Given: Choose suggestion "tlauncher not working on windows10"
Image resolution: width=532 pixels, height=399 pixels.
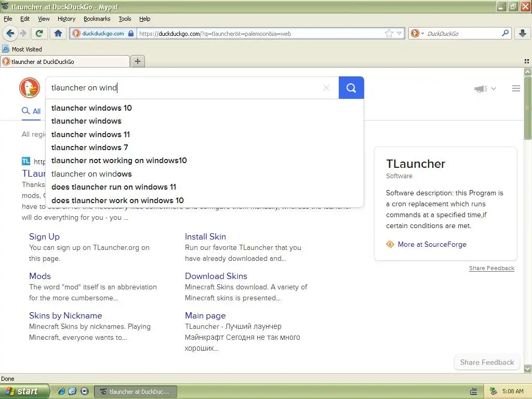Looking at the screenshot, I should coord(205,161).
